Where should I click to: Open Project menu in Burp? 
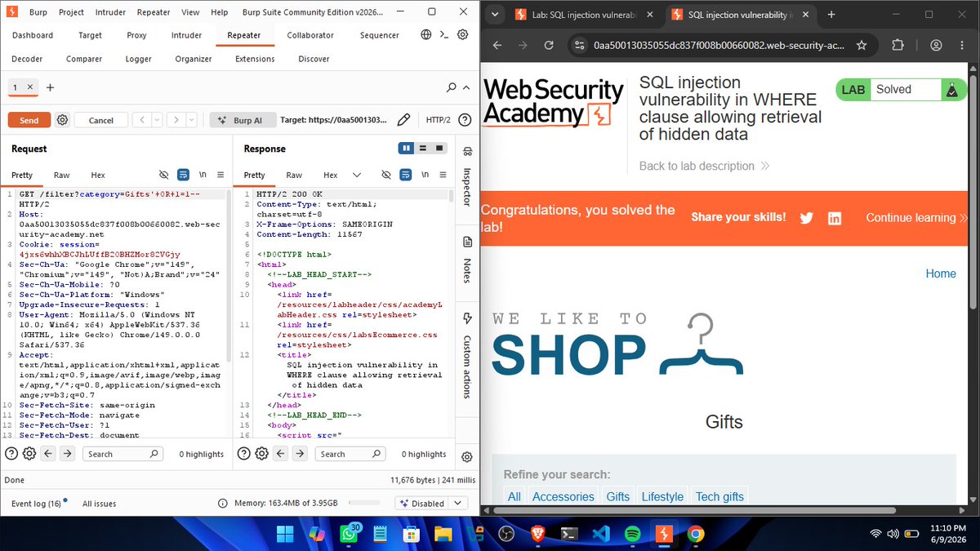71,12
